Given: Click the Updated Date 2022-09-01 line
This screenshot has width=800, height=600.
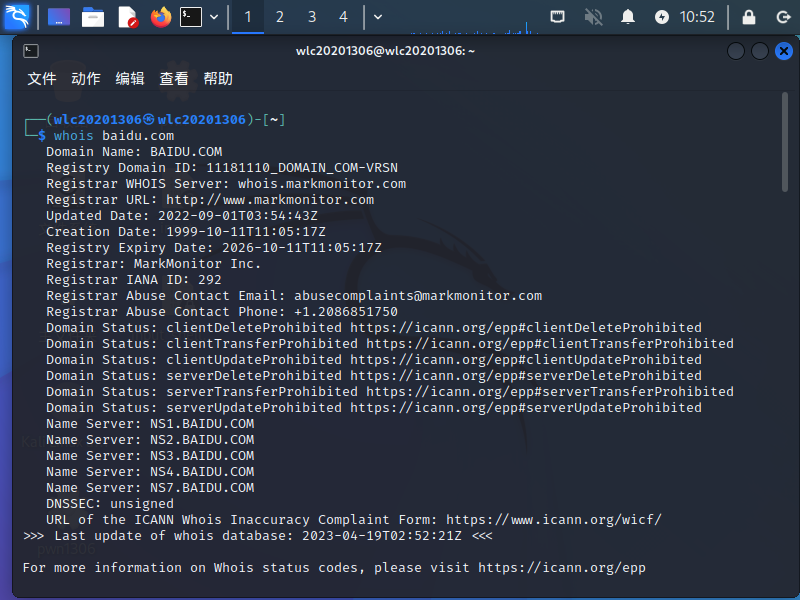Looking at the screenshot, I should click(x=182, y=215).
